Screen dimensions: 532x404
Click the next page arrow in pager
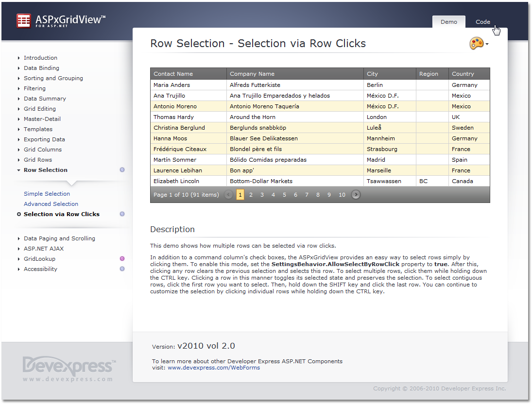tap(356, 195)
